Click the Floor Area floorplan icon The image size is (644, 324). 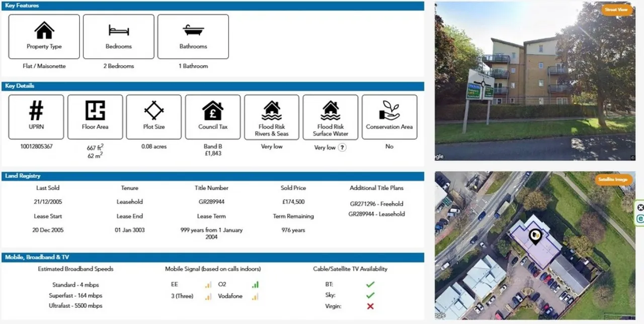click(x=95, y=110)
